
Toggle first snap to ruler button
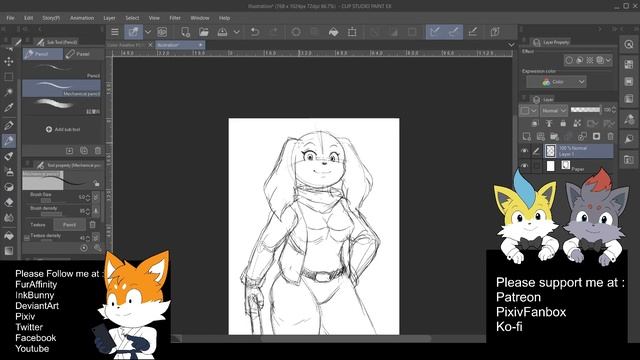(x=435, y=32)
